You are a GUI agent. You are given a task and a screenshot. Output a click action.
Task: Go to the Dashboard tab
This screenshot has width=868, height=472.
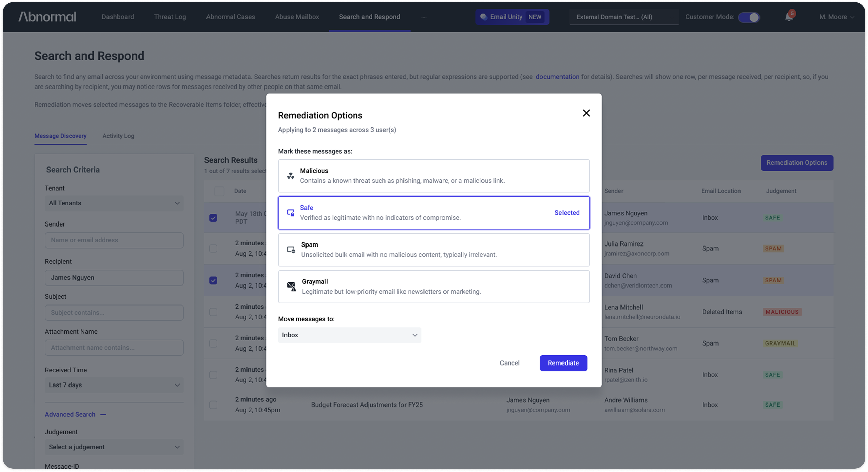click(118, 17)
